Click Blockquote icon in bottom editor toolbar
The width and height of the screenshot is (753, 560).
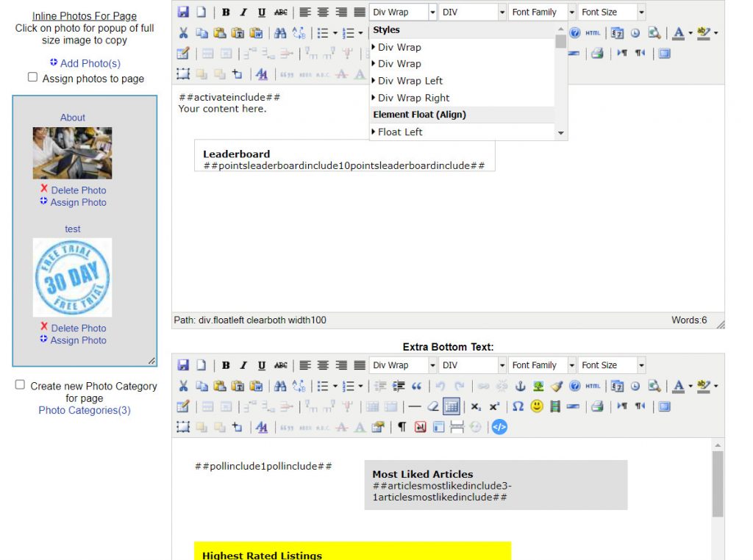coord(416,386)
